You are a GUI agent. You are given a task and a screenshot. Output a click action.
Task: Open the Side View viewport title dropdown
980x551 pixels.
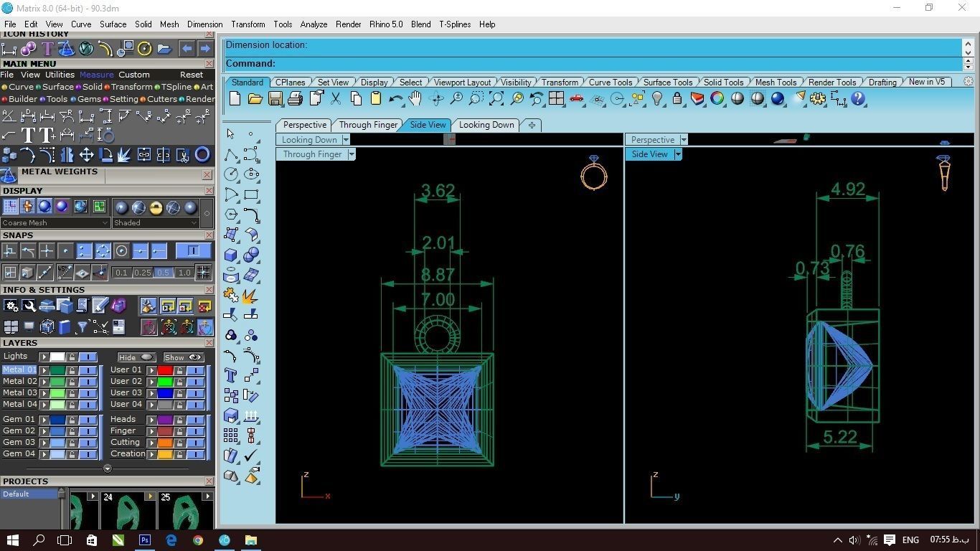click(x=678, y=154)
